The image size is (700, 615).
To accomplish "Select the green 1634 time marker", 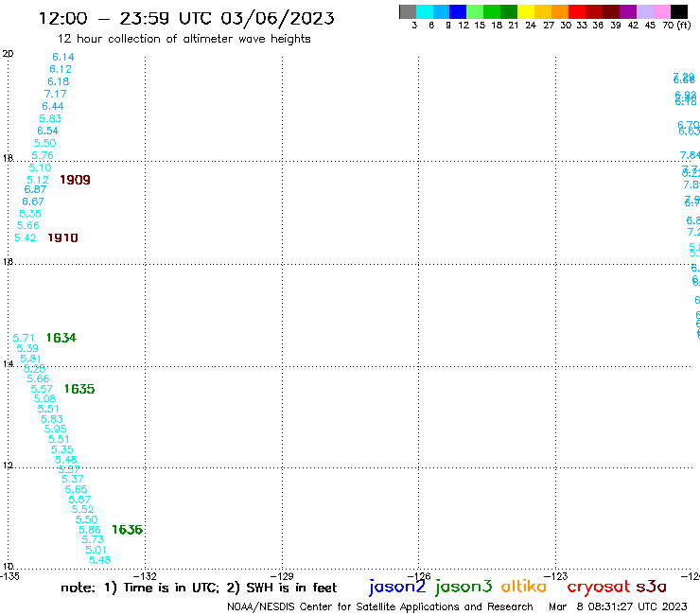I will (x=61, y=338).
